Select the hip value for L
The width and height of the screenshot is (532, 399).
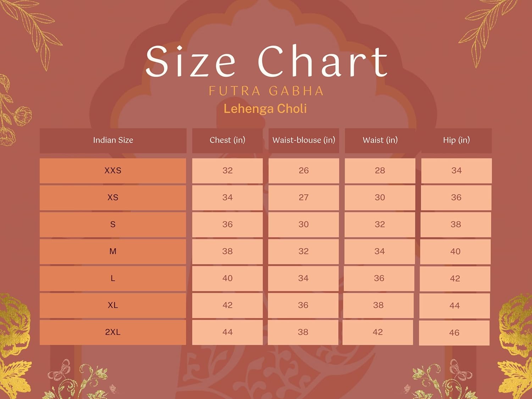pyautogui.click(x=455, y=279)
